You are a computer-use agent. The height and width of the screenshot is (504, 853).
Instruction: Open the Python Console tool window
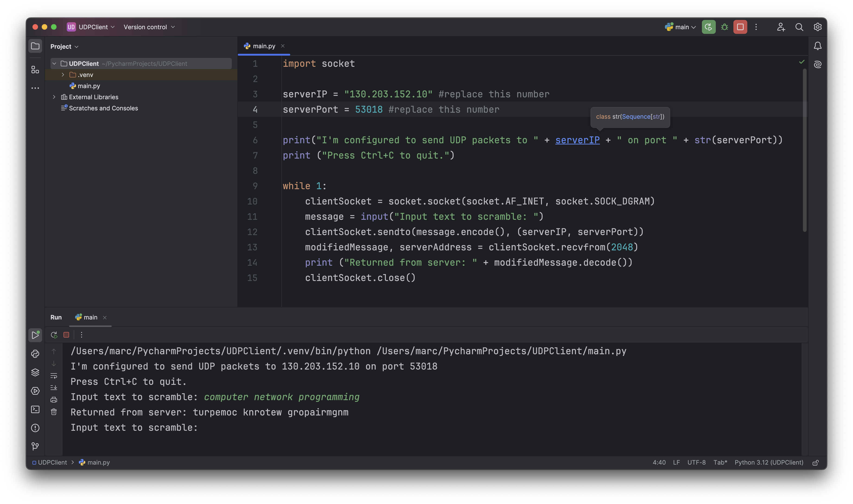[x=35, y=354]
